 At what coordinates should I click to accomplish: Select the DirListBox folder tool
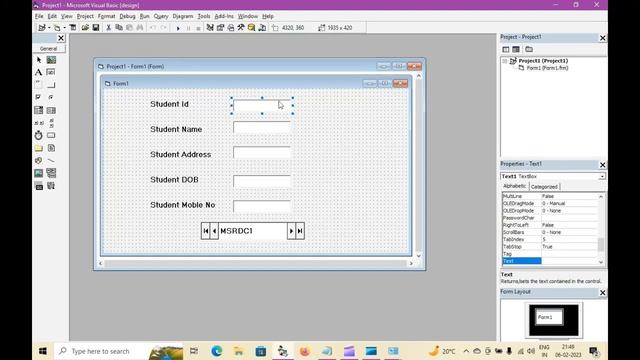point(39,148)
